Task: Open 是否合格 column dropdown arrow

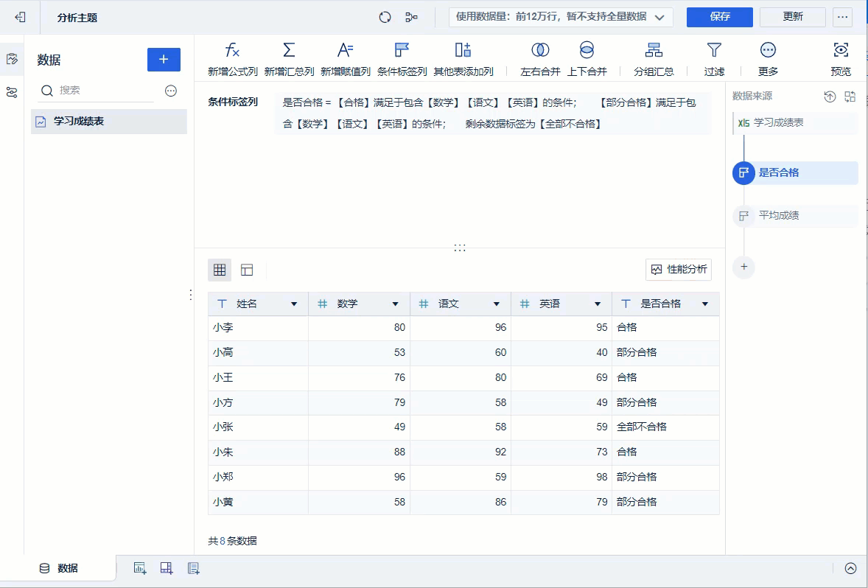Action: tap(705, 304)
